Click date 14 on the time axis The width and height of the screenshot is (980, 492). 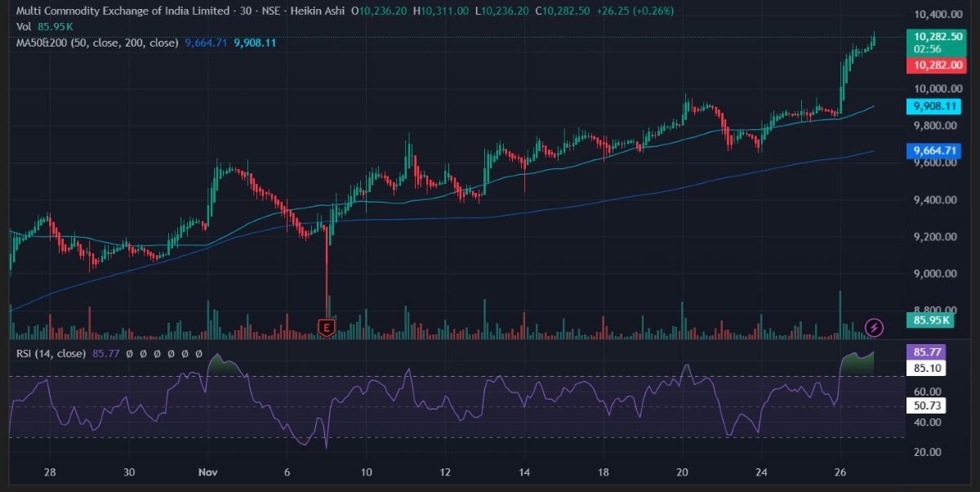(x=524, y=472)
